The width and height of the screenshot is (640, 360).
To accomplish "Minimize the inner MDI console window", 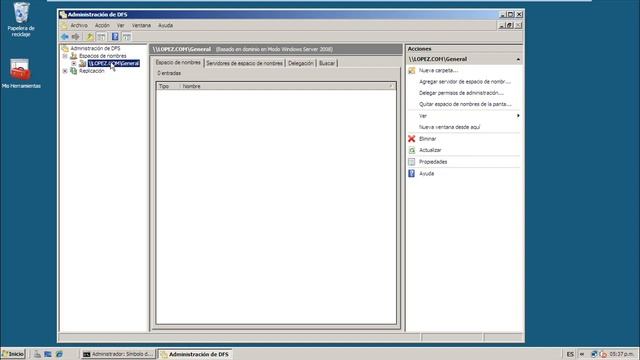I will tap(502, 25).
